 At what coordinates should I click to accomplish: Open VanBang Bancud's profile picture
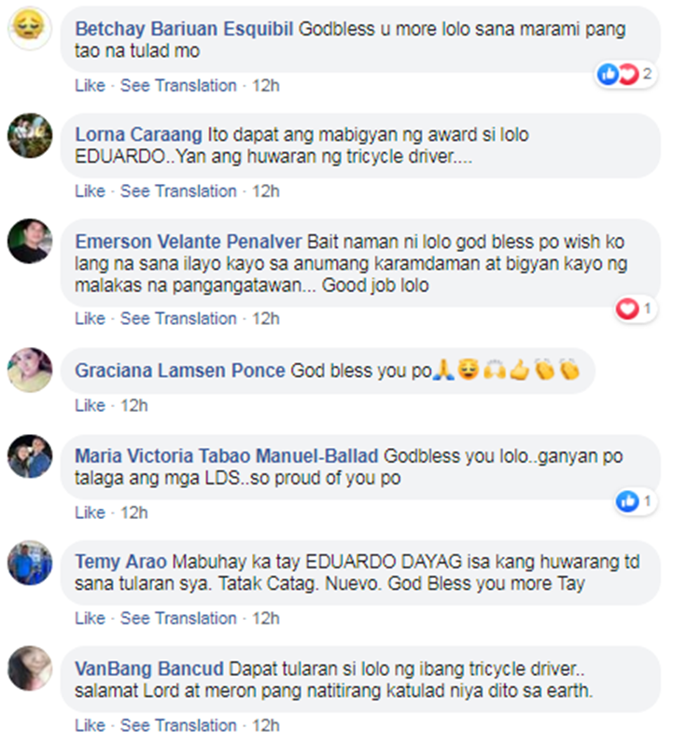(x=30, y=668)
